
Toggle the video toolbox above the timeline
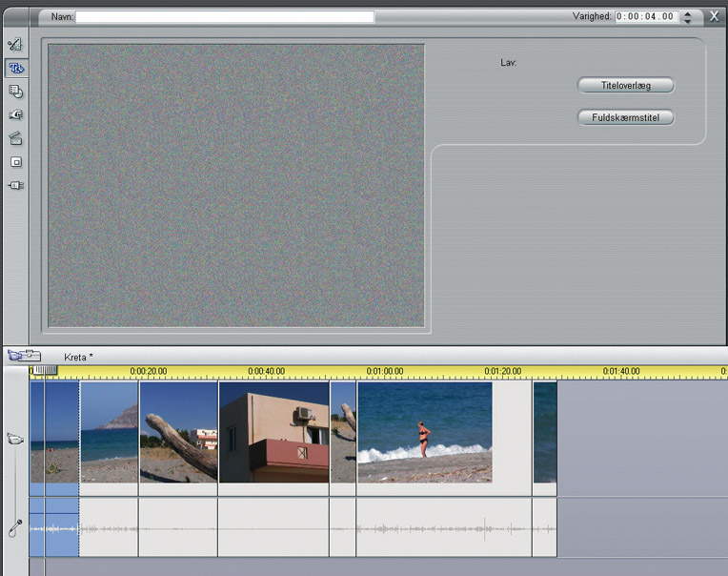click(24, 356)
